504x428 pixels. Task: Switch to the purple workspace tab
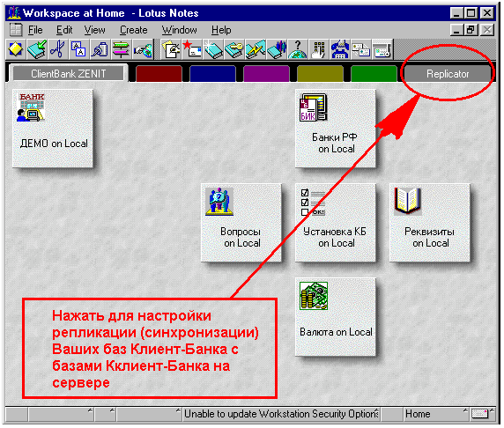pyautogui.click(x=266, y=74)
